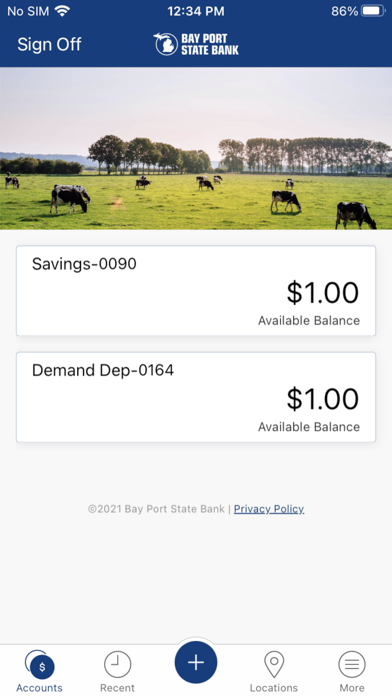Tap the blue plus action button
This screenshot has width=392, height=696.
point(196,662)
